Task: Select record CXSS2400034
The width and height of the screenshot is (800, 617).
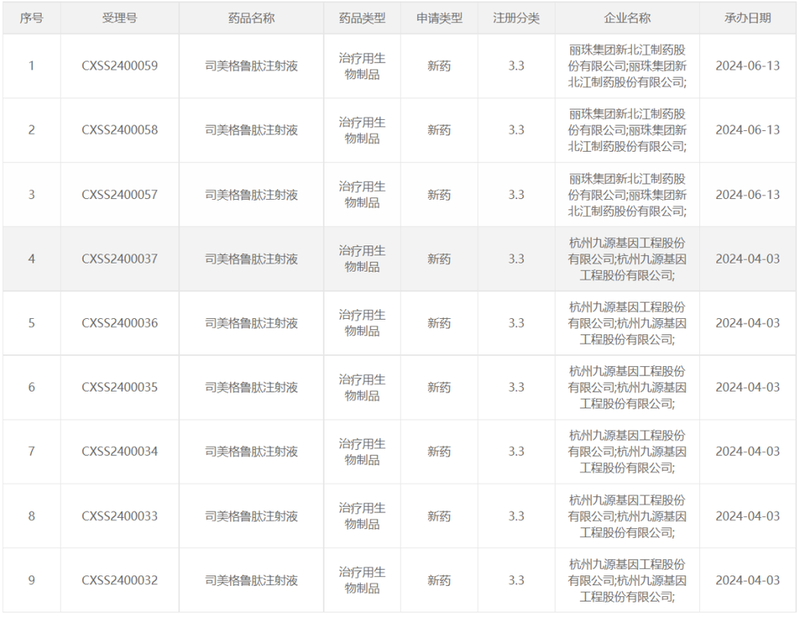Action: (x=120, y=451)
